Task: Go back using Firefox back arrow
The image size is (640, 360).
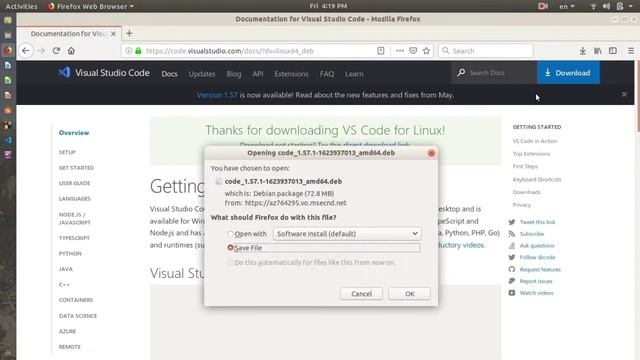Action: tap(26, 51)
